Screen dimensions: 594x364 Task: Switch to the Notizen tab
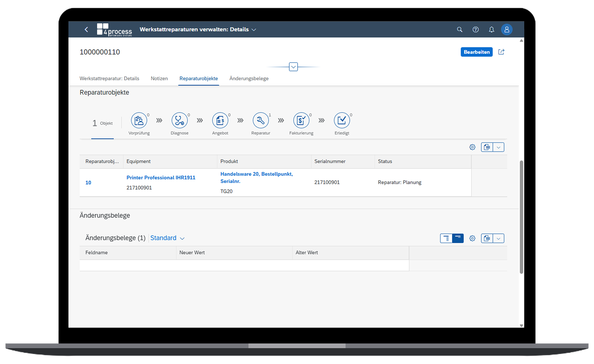click(159, 78)
